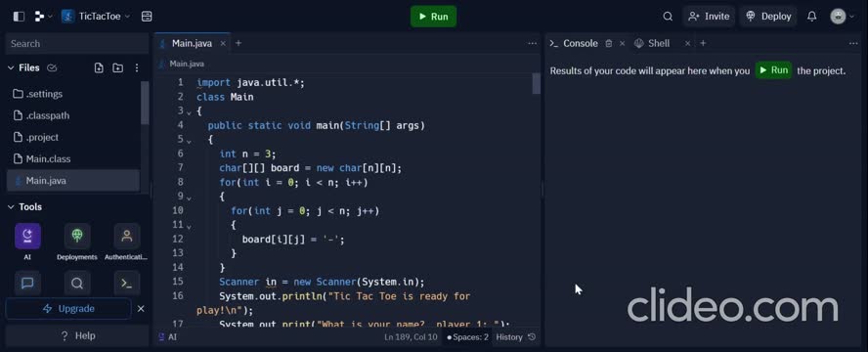
Task: Select the Main.java editor tab
Action: 191,43
